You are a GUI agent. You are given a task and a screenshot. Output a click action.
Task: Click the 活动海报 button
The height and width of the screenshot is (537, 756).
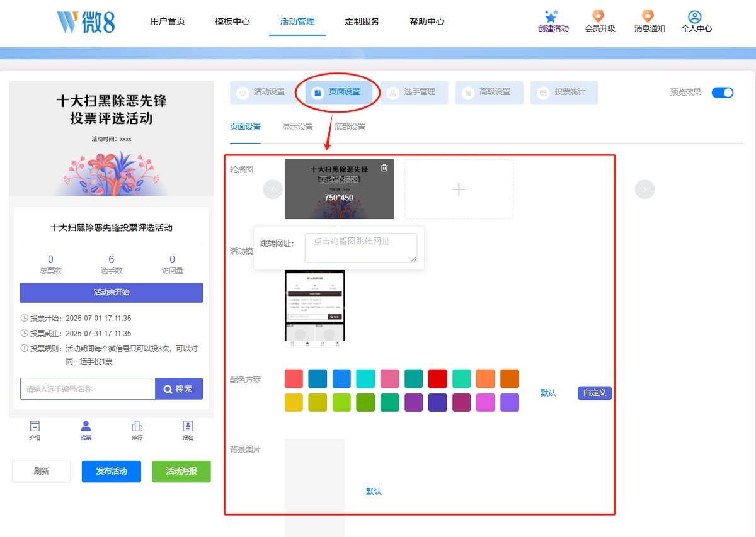[181, 472]
